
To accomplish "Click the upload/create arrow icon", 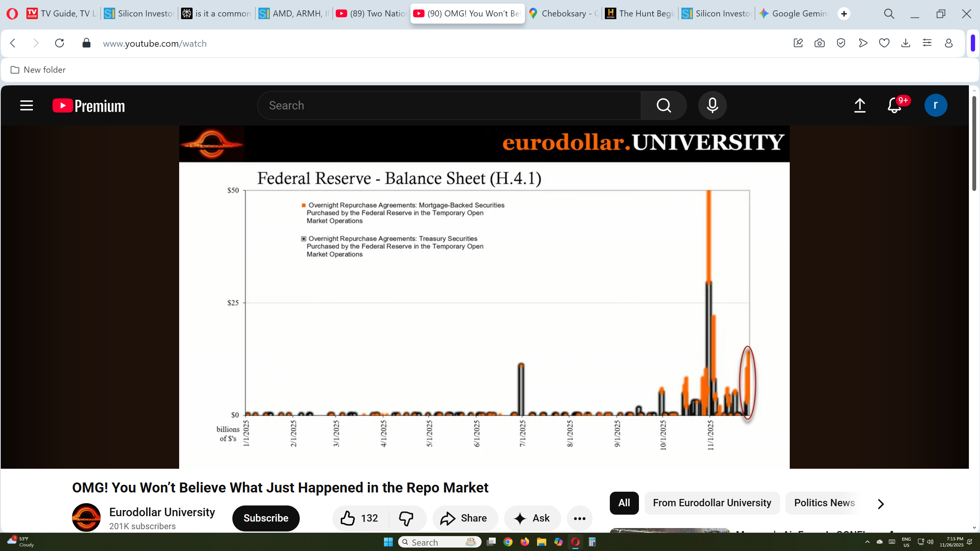I will [x=860, y=105].
